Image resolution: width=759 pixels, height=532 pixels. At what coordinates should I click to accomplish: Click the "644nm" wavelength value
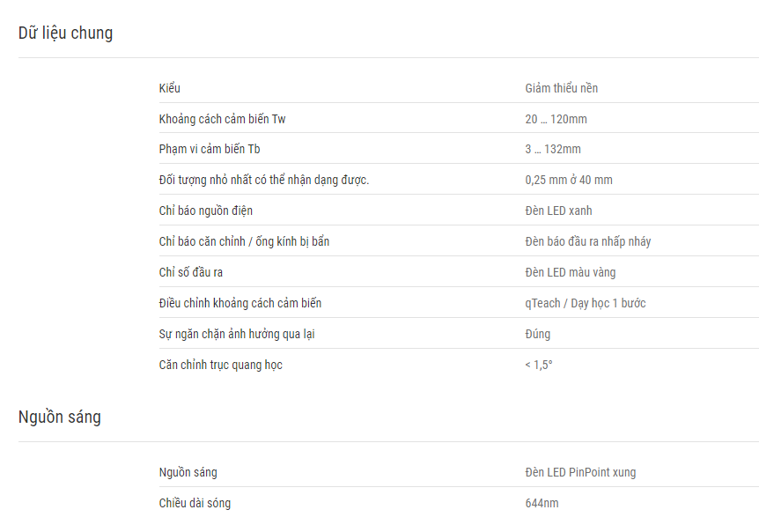542,503
